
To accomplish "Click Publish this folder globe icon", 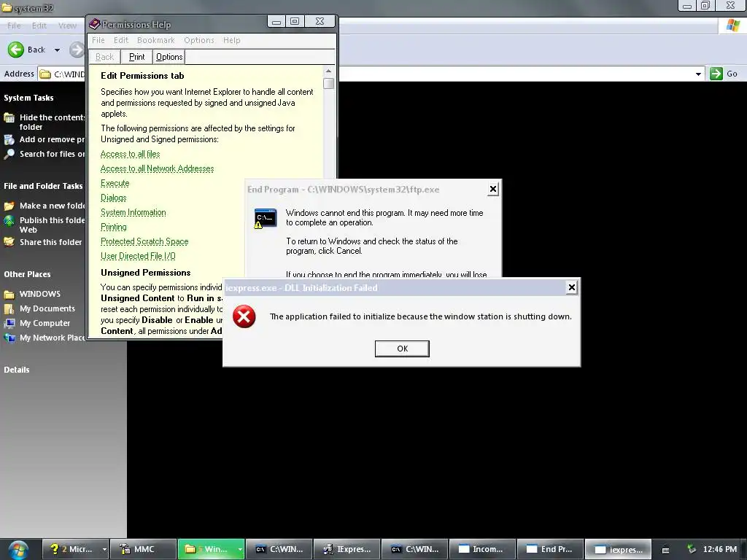I will tap(9, 220).
